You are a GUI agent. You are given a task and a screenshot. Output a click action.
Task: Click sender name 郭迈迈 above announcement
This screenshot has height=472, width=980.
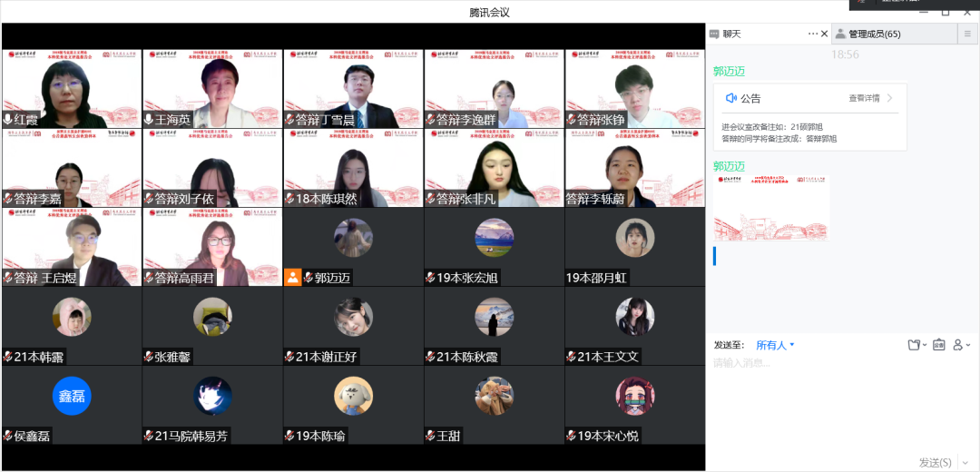[729, 71]
